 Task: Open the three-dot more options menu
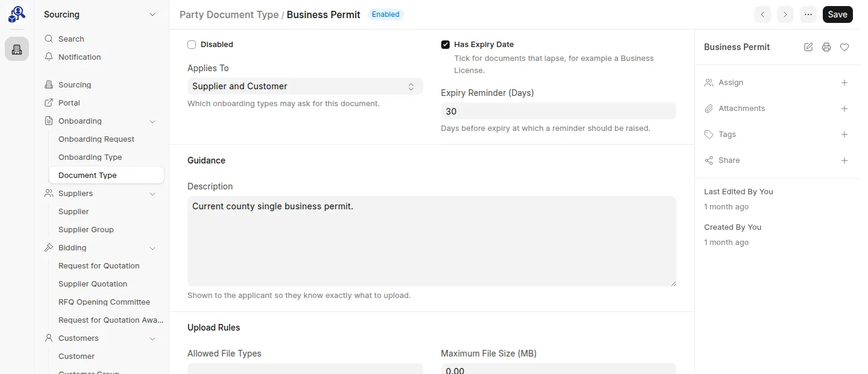point(808,14)
